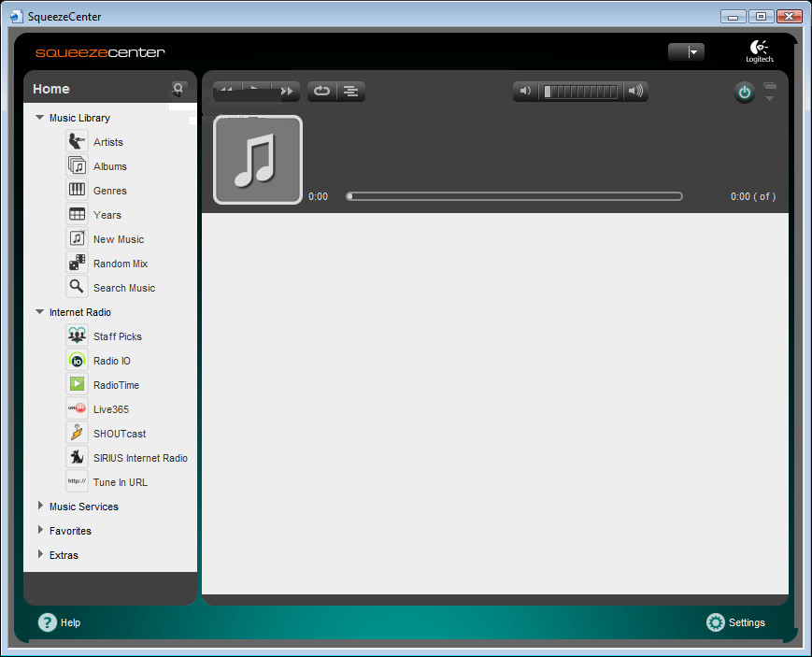Set volume on the volume bar

click(580, 92)
